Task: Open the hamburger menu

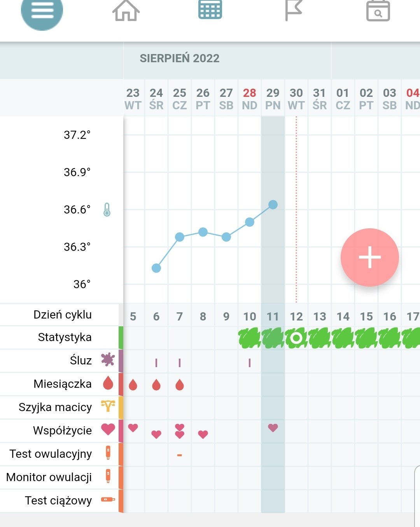Action: [42, 11]
